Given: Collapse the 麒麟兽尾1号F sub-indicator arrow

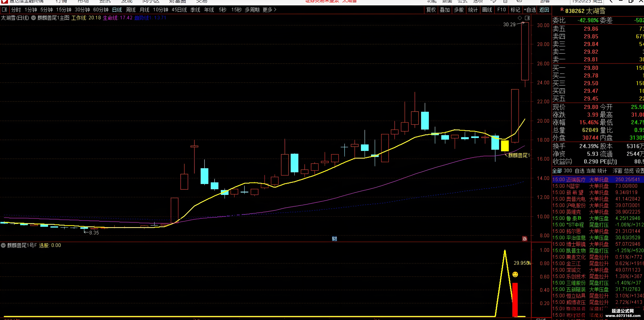Looking at the screenshot, I should point(3,245).
